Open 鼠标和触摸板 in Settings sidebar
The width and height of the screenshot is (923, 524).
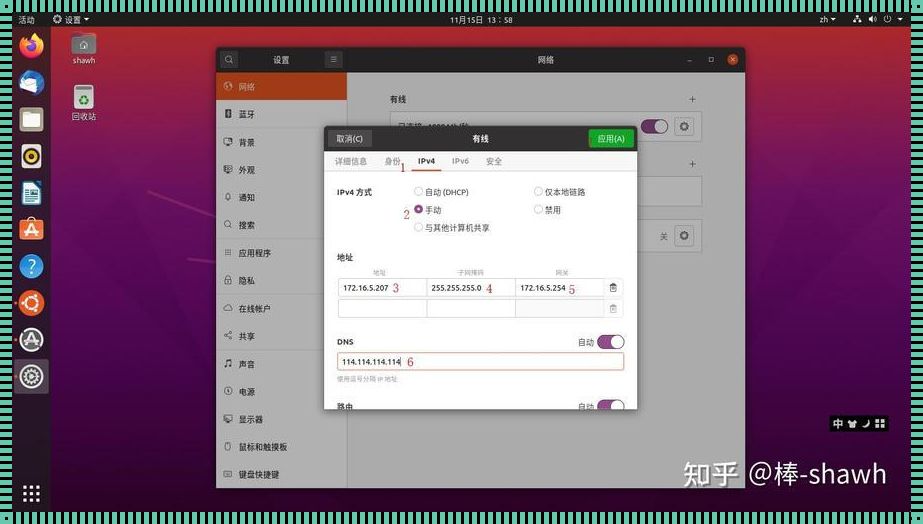[x=281, y=447]
